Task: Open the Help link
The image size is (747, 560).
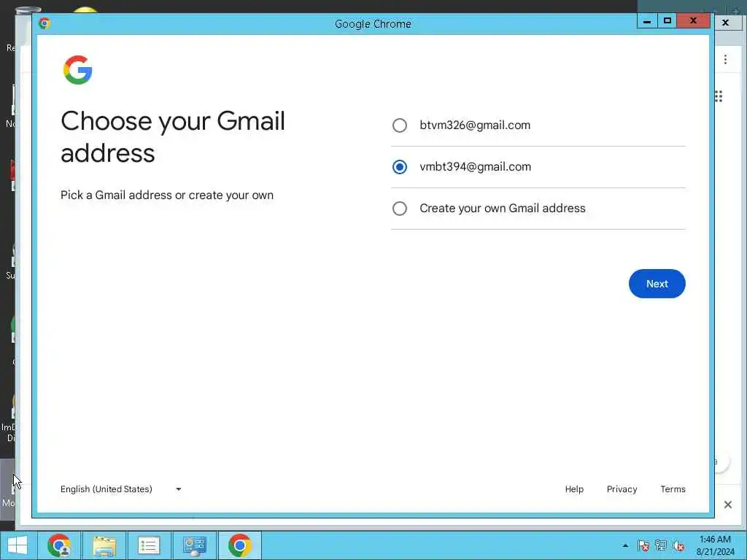Action: (x=574, y=489)
